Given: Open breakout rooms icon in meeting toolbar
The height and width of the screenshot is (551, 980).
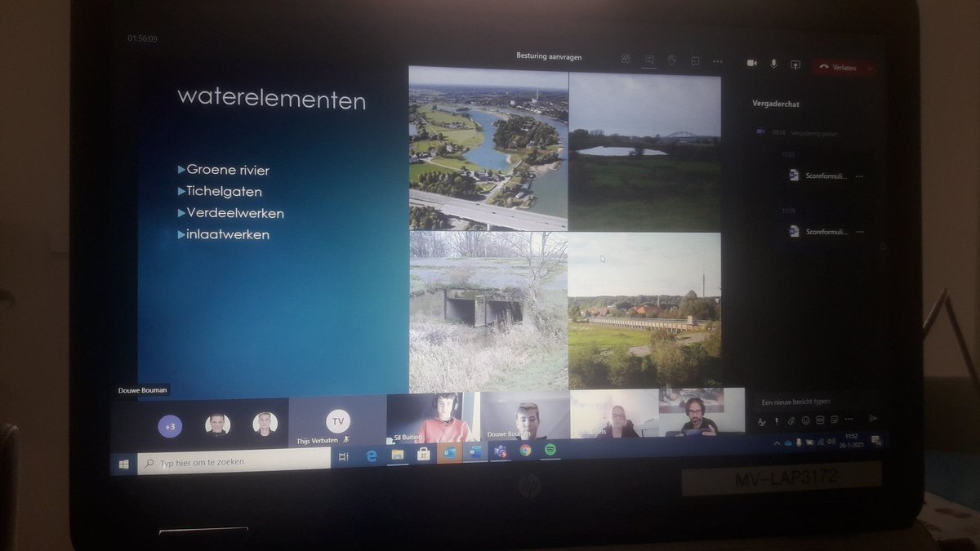Looking at the screenshot, I should 695,60.
